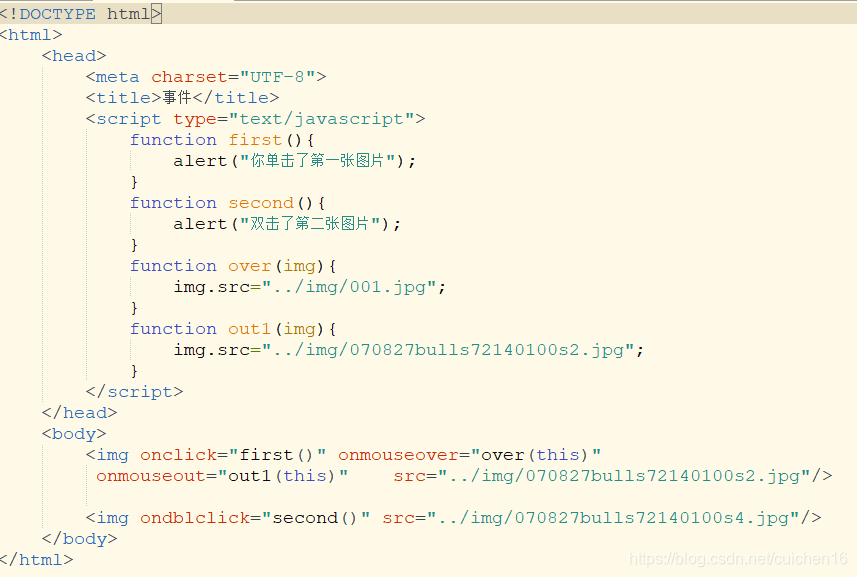
Task: Click the closing </html> tag
Action: point(37,560)
